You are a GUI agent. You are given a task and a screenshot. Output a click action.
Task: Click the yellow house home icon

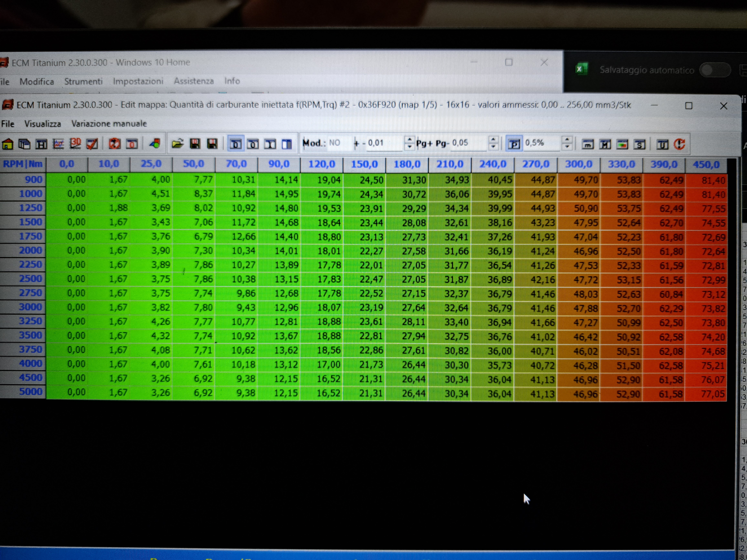point(7,144)
